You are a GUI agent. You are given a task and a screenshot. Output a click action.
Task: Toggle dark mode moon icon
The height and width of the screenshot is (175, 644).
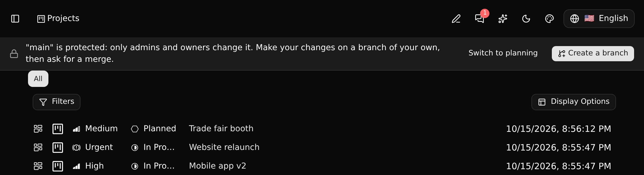point(526,19)
